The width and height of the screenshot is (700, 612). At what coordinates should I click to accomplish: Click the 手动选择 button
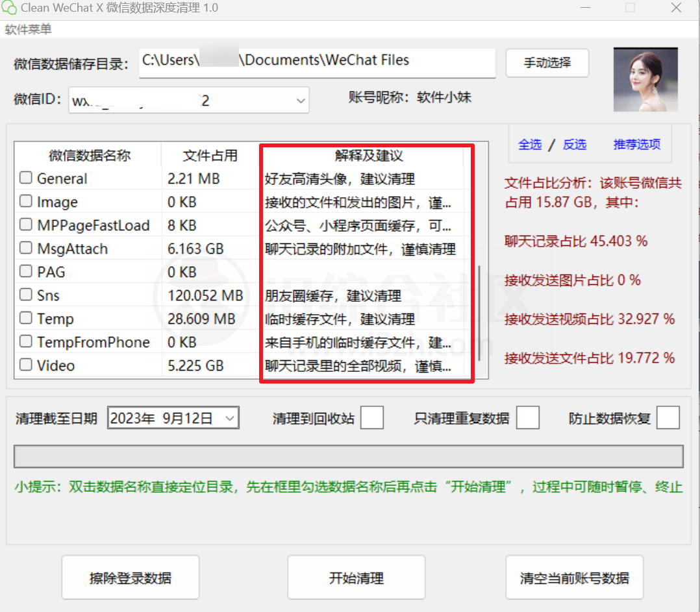[x=547, y=63]
